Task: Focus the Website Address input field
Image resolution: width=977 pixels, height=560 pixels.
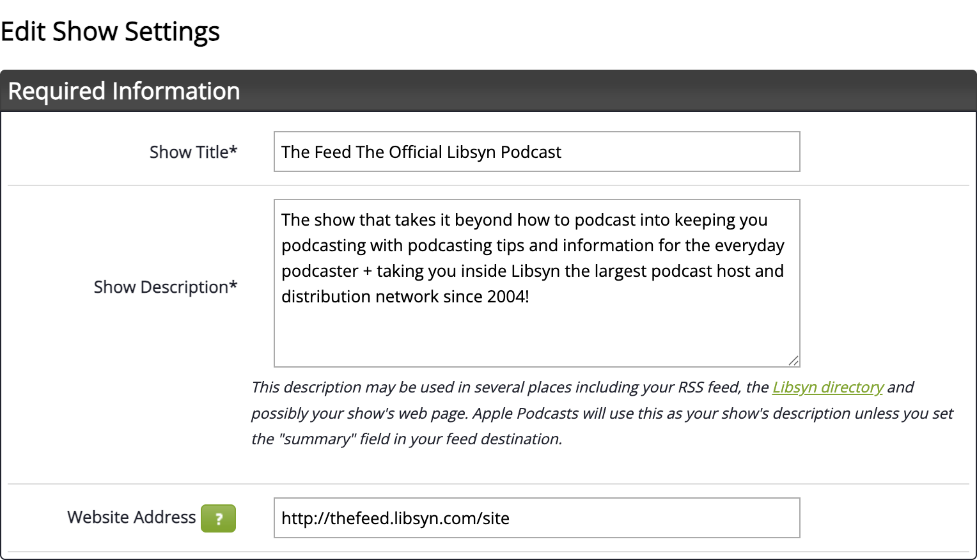Action: 652,518
